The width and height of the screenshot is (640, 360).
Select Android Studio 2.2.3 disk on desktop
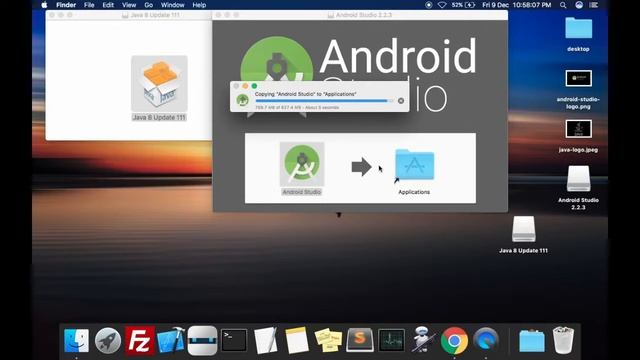578,178
